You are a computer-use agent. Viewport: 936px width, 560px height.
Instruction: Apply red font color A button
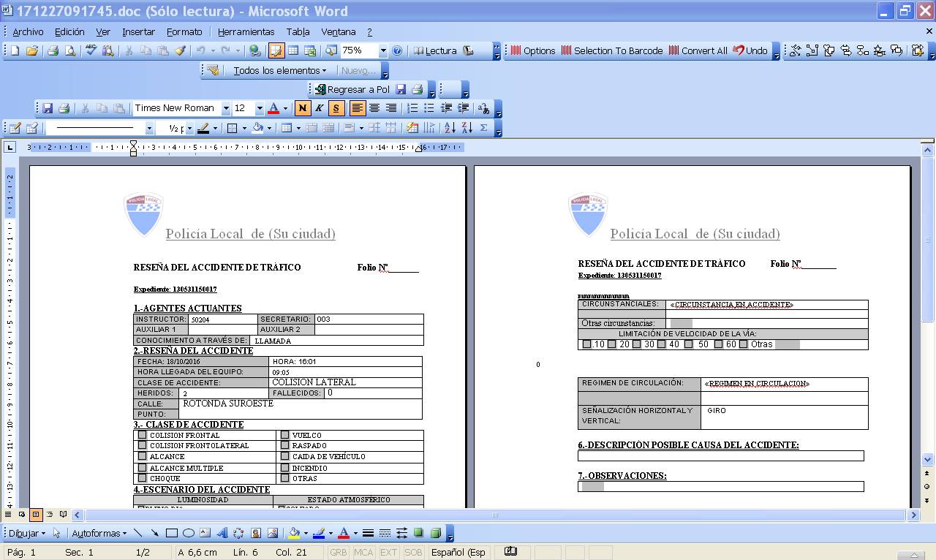pyautogui.click(x=273, y=108)
